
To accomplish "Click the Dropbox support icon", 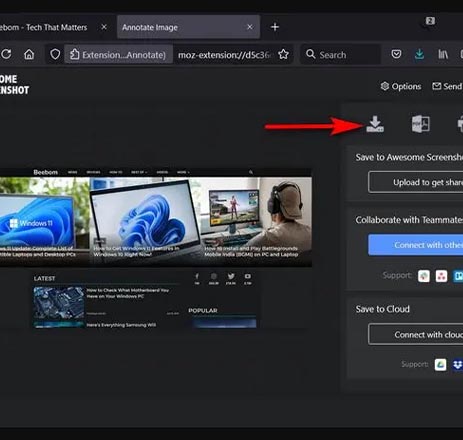I will click(458, 364).
